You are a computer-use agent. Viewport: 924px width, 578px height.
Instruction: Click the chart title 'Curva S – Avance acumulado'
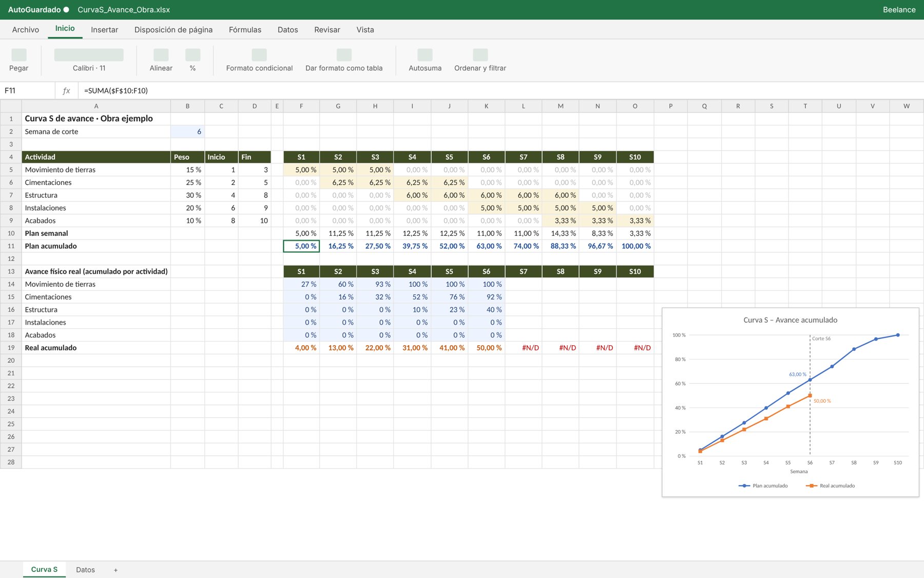pos(790,320)
